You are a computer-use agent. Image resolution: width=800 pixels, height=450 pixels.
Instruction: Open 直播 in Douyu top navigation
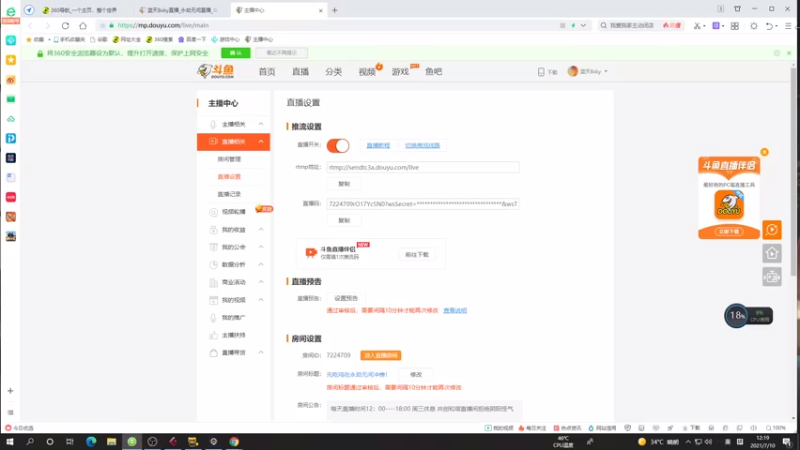[301, 72]
